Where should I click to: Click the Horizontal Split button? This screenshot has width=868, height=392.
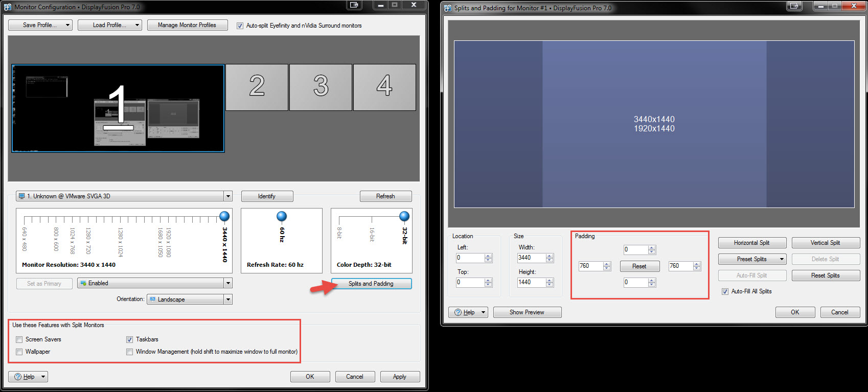[752, 243]
